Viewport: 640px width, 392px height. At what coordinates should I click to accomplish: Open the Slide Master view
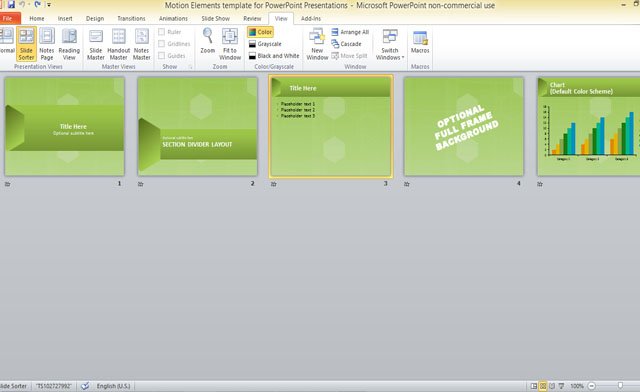[96, 44]
